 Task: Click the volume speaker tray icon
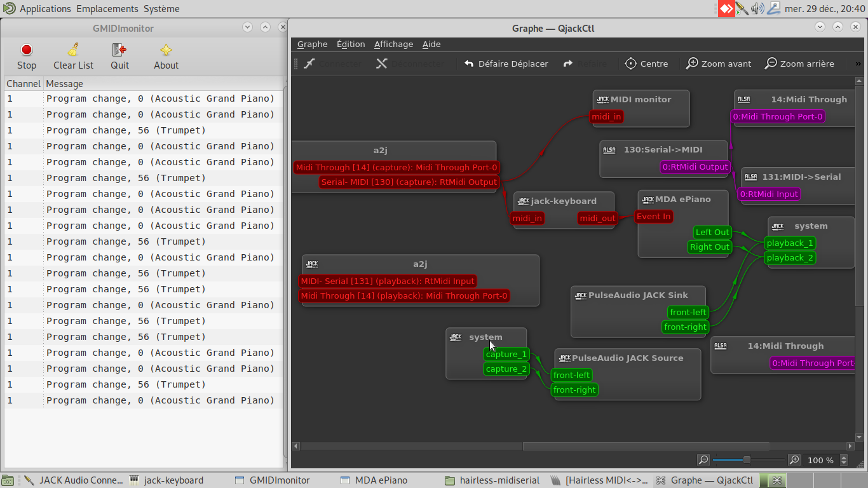point(757,9)
